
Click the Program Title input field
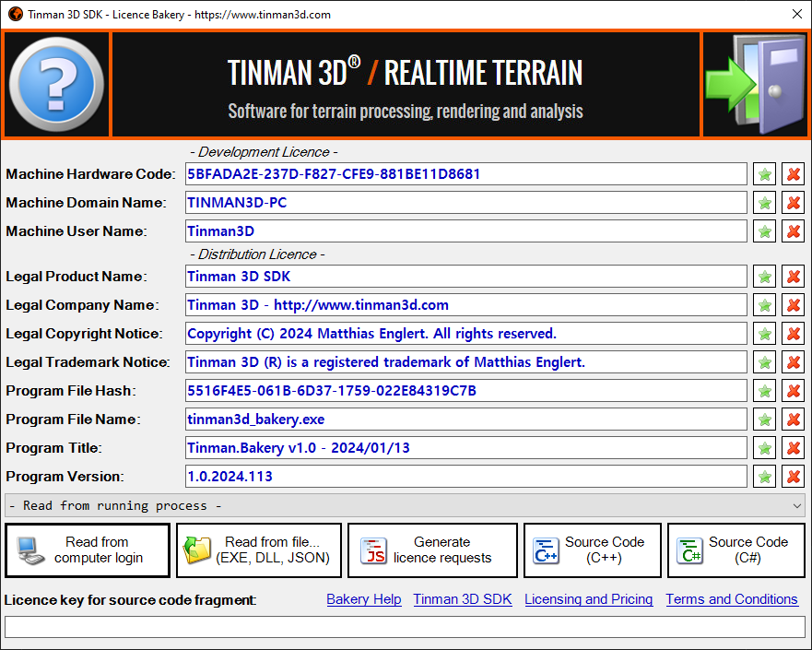click(466, 447)
